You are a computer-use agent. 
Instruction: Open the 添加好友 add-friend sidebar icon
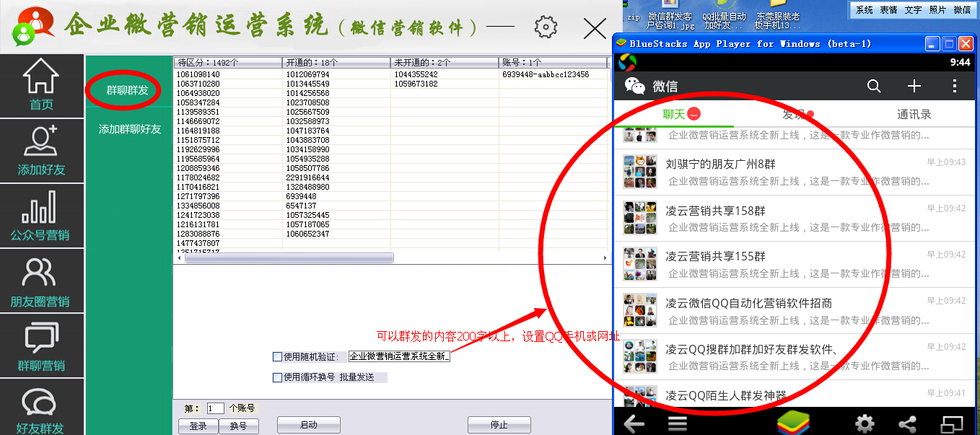pos(41,141)
